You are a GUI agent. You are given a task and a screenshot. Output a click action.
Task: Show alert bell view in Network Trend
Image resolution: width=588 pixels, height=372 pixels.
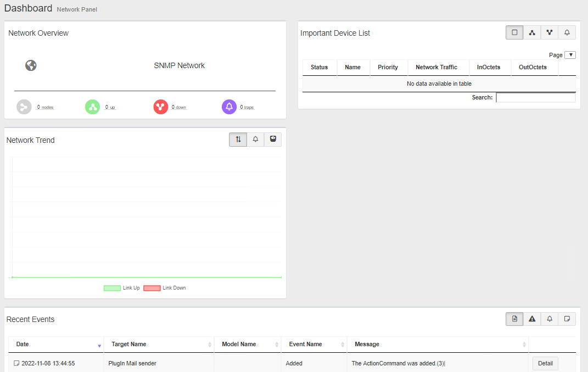point(255,140)
